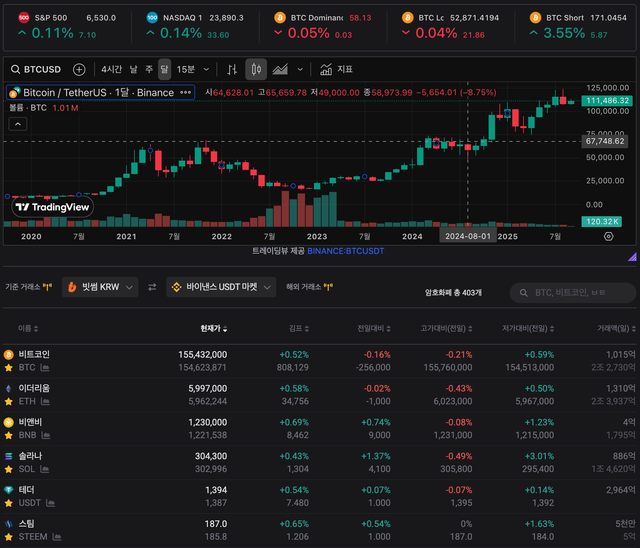Toggle star favorite for SOL
640x548 pixels.
[8, 469]
